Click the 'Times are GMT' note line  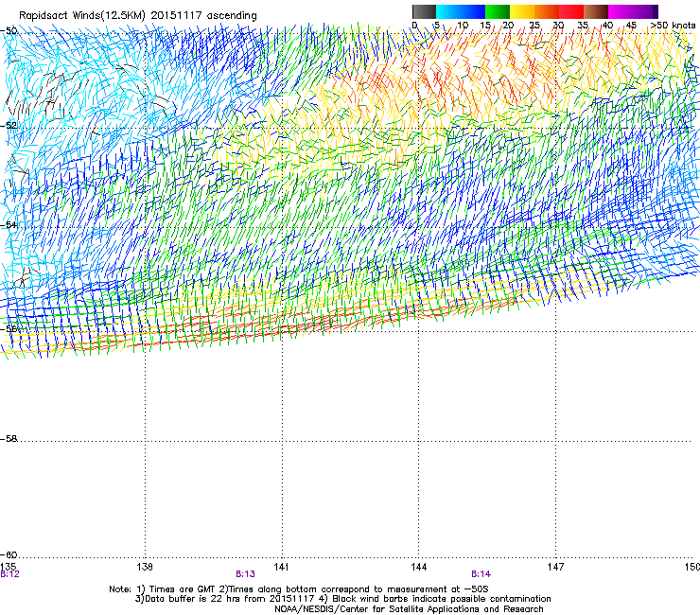[x=299, y=589]
